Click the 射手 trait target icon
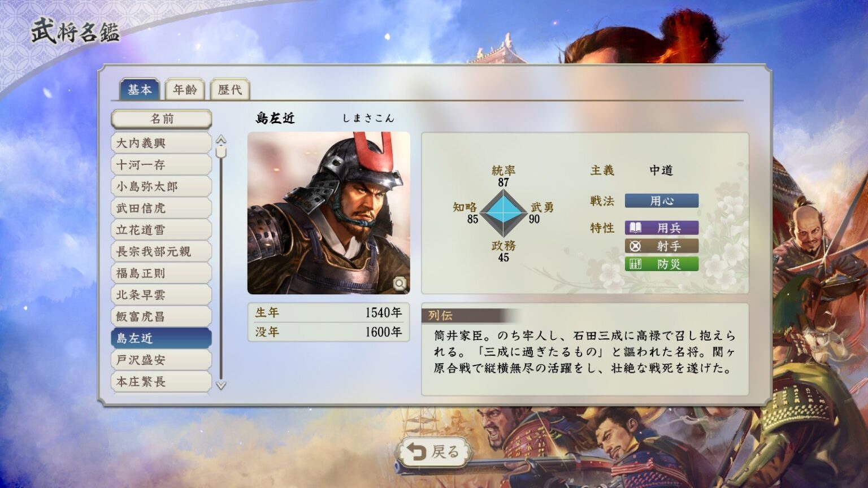The width and height of the screenshot is (868, 488). (636, 246)
